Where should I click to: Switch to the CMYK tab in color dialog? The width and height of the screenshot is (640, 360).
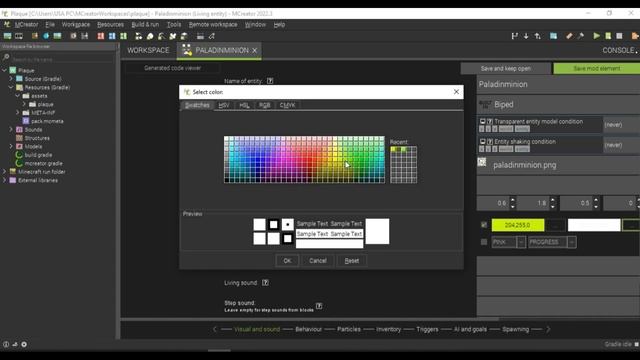(287, 105)
